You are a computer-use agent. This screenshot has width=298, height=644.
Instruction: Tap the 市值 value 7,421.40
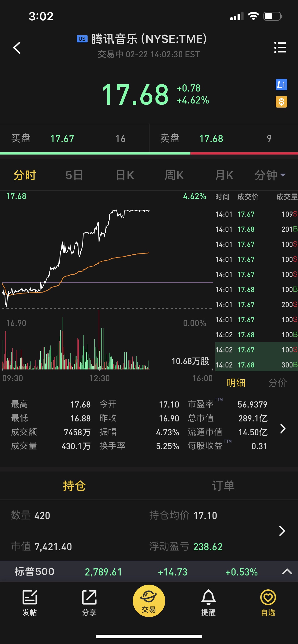click(53, 547)
